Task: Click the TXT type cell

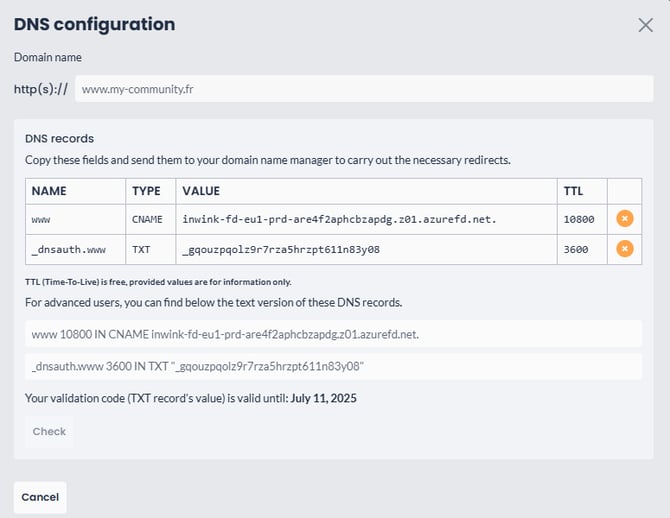Action: click(x=150, y=249)
